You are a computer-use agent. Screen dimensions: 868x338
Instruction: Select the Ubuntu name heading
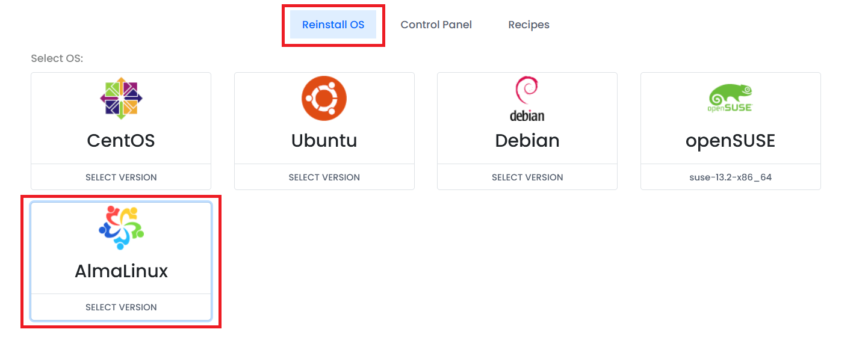[324, 141]
